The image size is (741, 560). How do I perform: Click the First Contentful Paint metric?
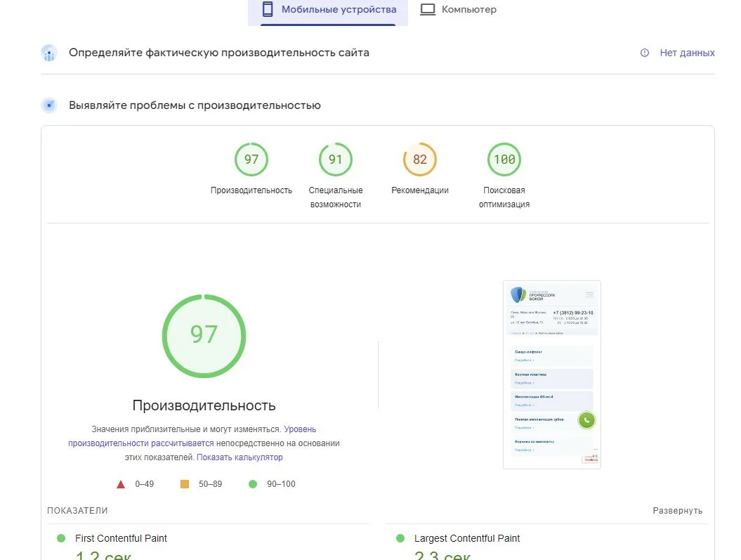click(121, 538)
